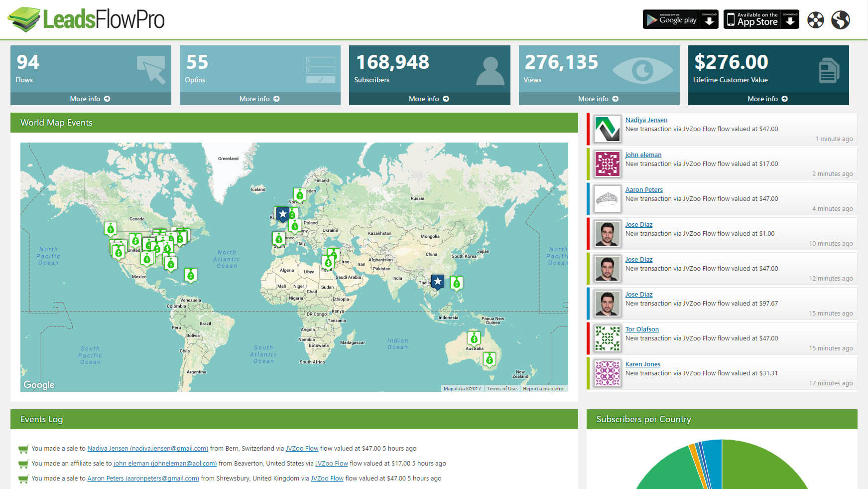The width and height of the screenshot is (868, 489).
Task: Open Karen Jones' profile link
Action: 643,364
